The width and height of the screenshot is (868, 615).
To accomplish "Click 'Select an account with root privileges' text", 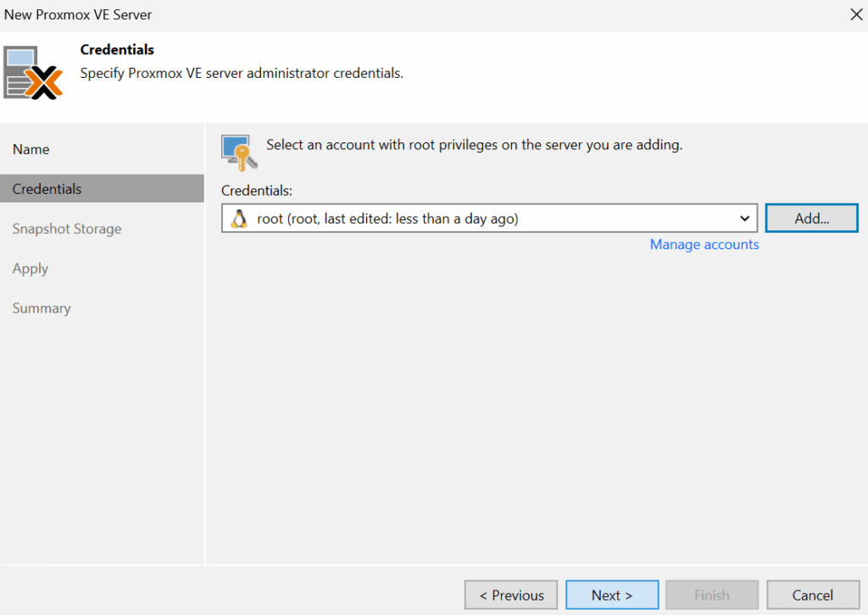I will 475,145.
